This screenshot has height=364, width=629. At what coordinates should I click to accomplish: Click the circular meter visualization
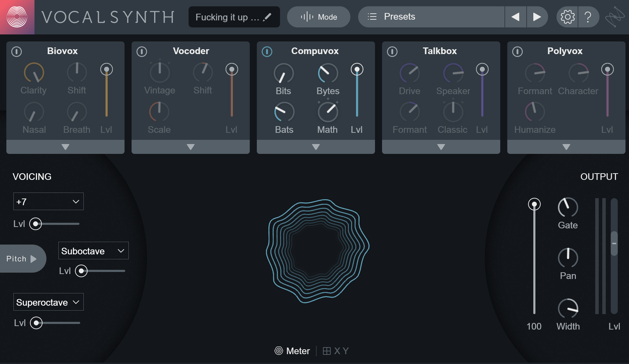[x=318, y=251]
